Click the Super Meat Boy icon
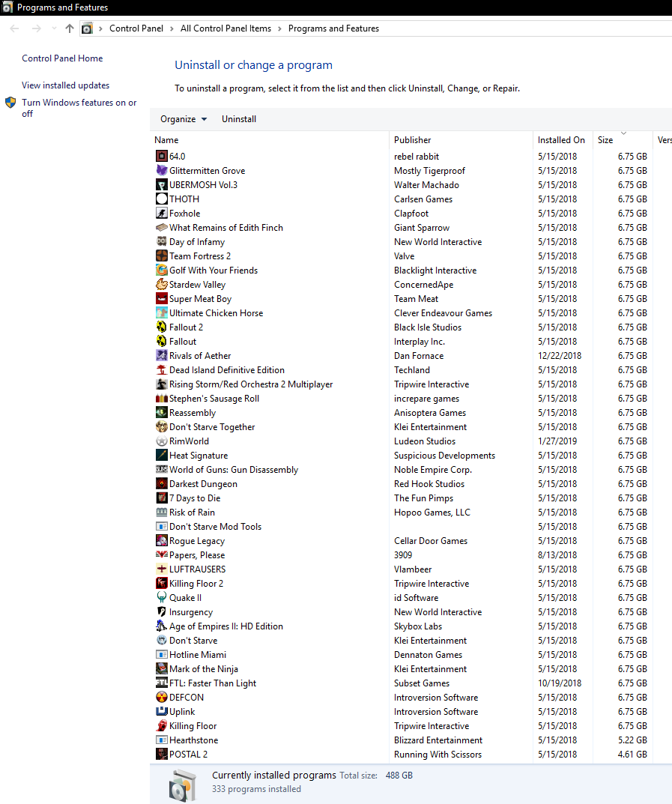 click(162, 298)
